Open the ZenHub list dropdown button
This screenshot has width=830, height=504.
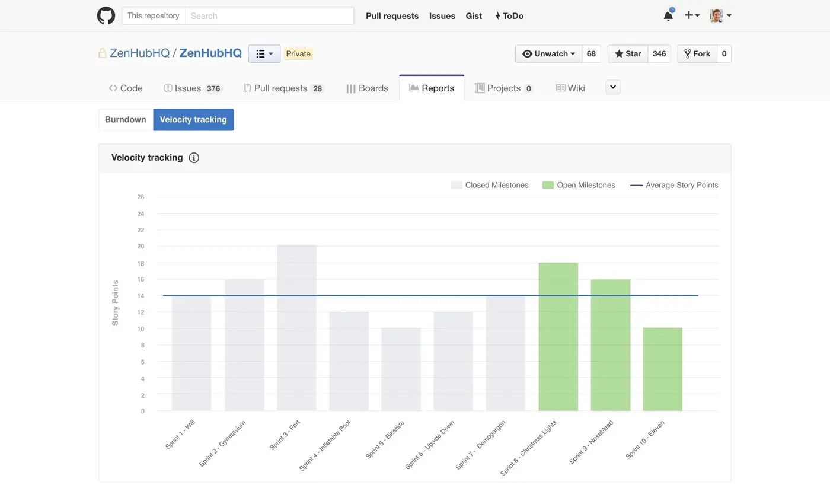(264, 53)
